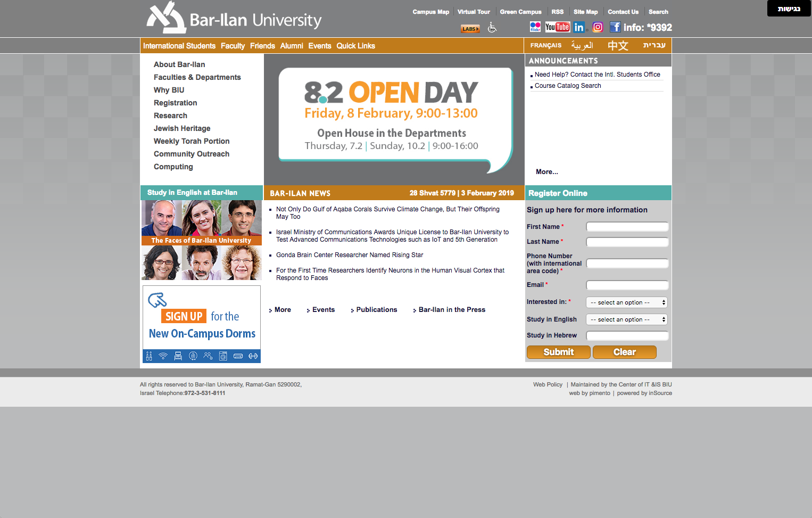Image resolution: width=812 pixels, height=518 pixels.
Task: Click the 'web by pimento' footer link
Action: 590,393
